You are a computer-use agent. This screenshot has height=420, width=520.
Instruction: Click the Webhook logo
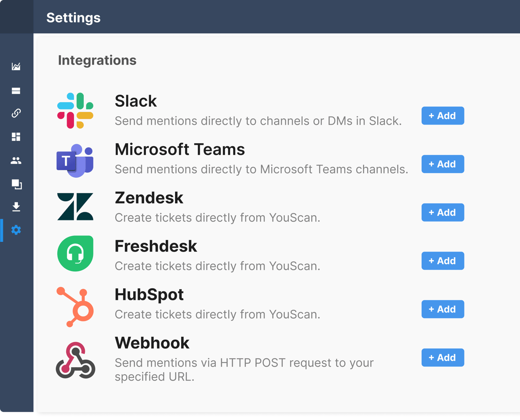click(x=76, y=360)
